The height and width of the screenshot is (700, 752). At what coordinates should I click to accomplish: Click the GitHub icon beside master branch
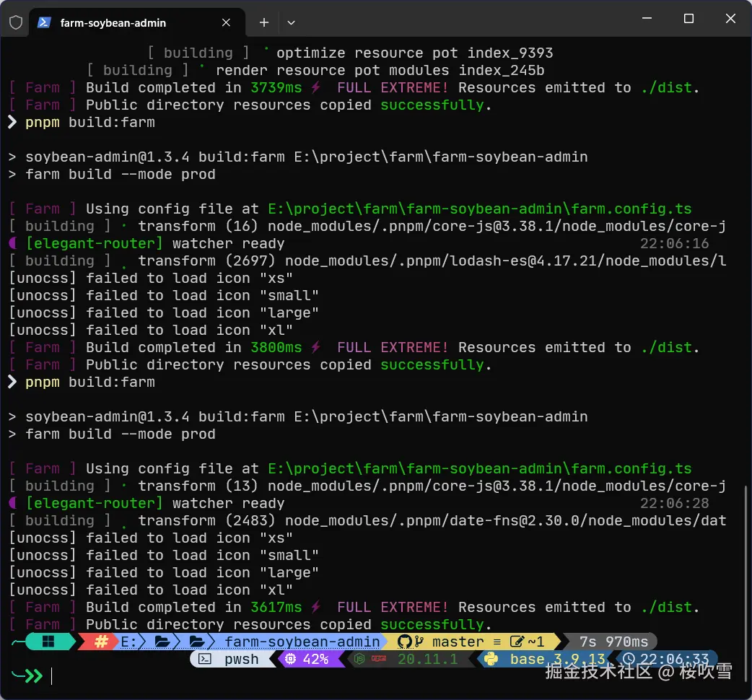pos(404,642)
